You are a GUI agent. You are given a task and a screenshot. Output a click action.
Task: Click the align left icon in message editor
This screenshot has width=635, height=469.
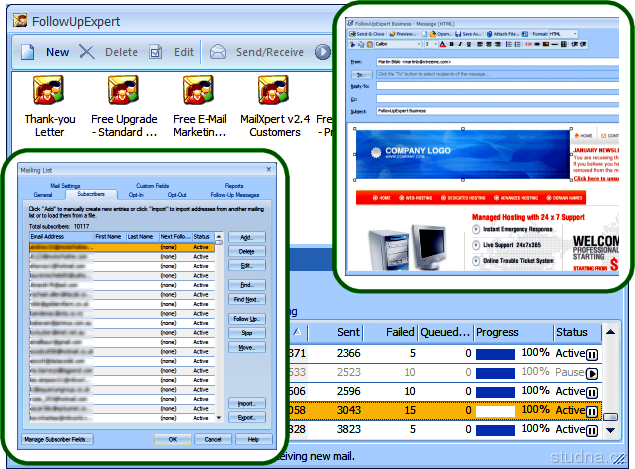click(x=479, y=44)
